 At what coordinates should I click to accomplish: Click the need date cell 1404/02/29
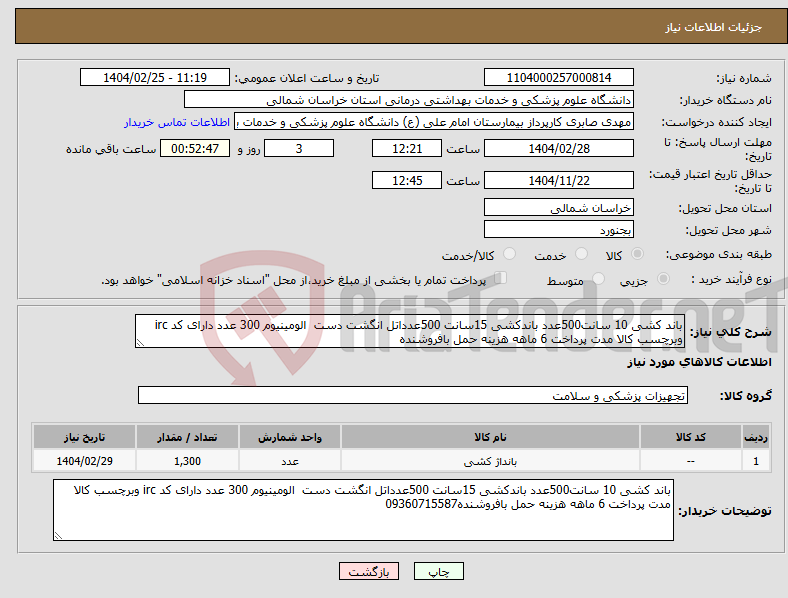[84, 461]
